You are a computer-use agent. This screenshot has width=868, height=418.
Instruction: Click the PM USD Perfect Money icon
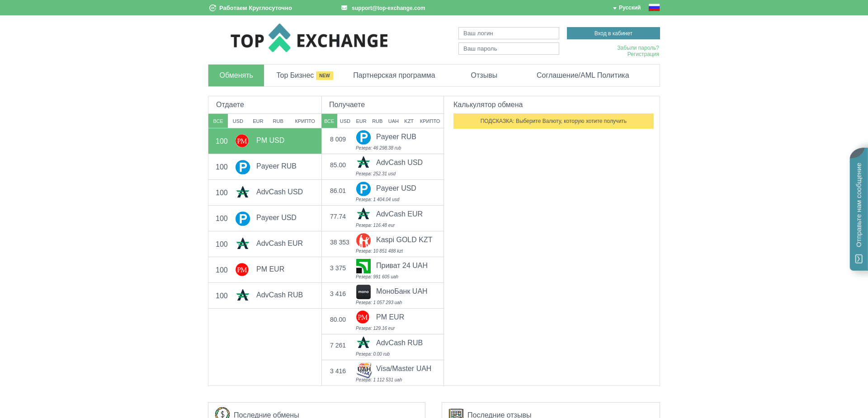coord(242,141)
